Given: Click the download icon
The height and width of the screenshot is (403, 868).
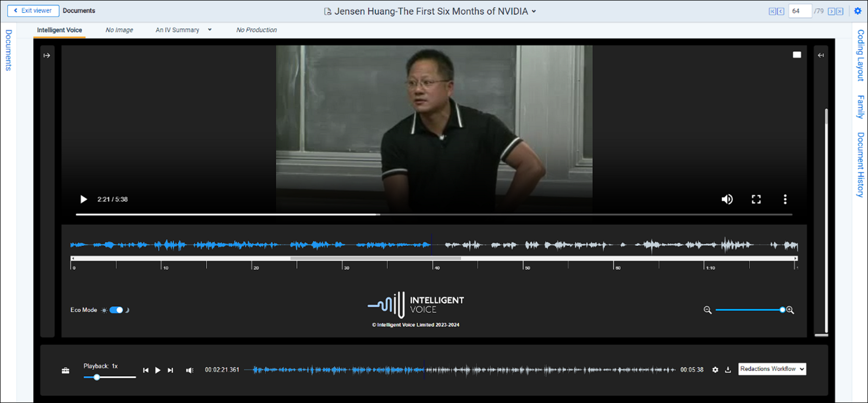Looking at the screenshot, I should click(x=728, y=370).
